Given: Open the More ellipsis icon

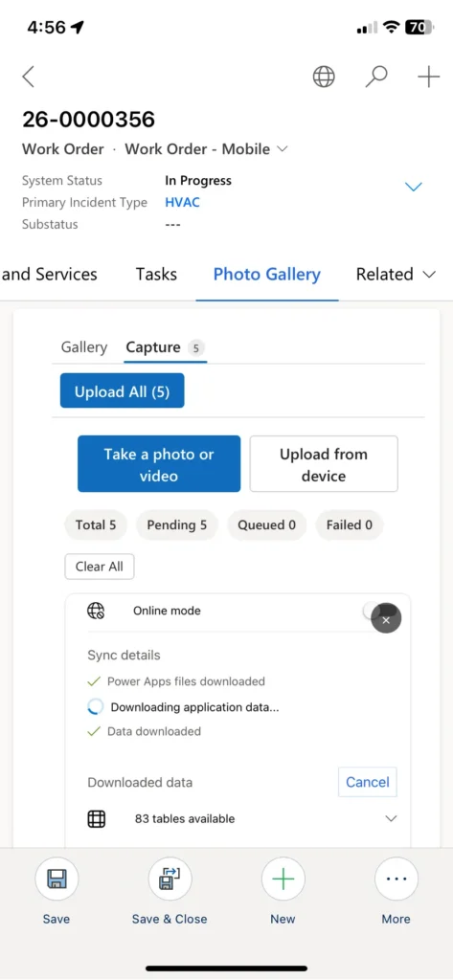Looking at the screenshot, I should pos(396,879).
